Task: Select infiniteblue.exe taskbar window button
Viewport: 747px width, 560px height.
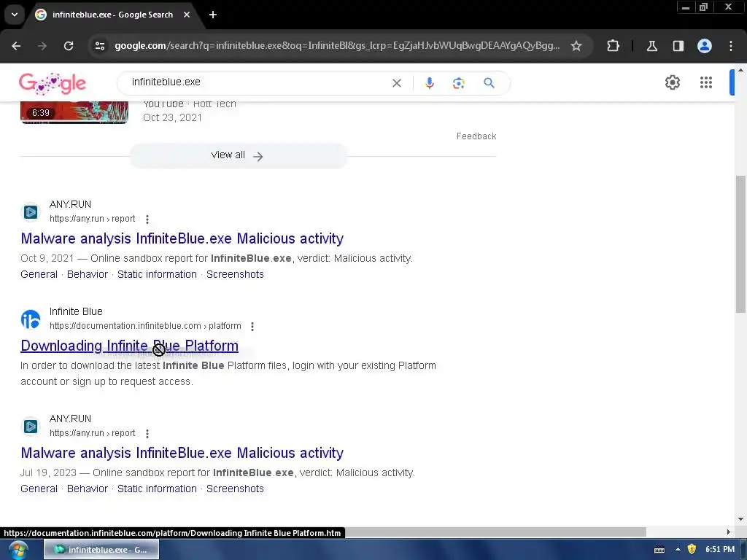Action: [101, 550]
